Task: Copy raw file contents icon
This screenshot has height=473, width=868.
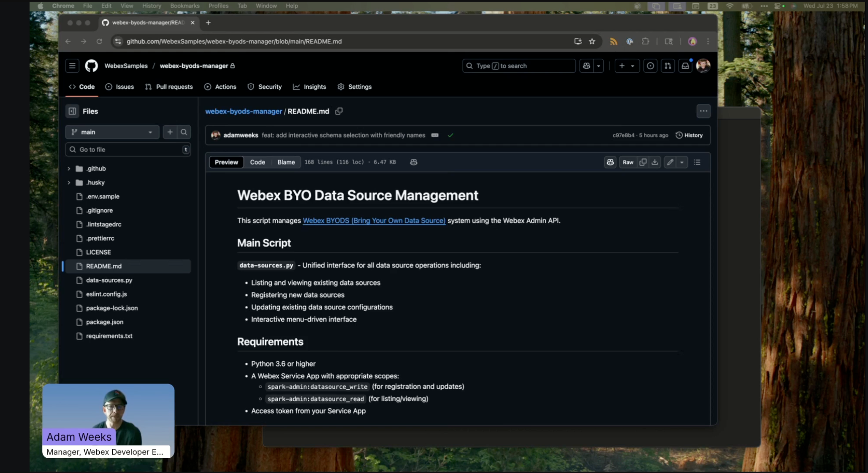Action: pyautogui.click(x=643, y=162)
